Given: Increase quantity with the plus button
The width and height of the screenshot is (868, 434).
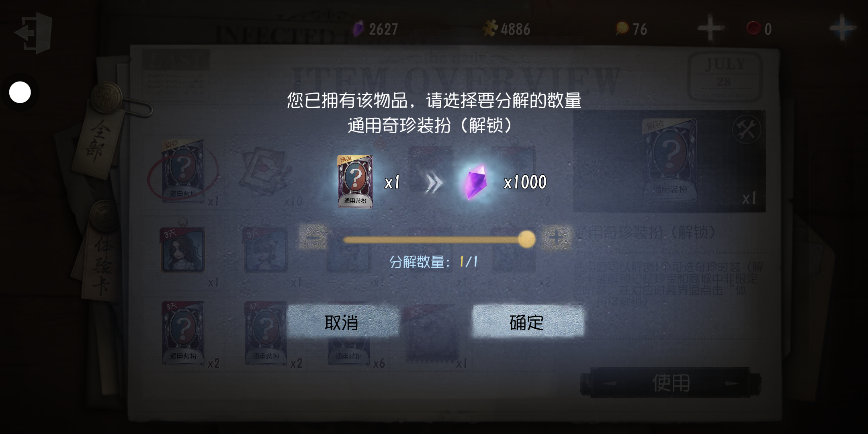Looking at the screenshot, I should [557, 237].
